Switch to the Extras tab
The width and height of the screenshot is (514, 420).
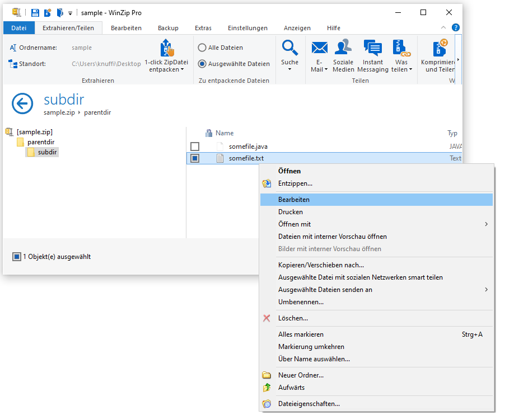click(x=203, y=28)
